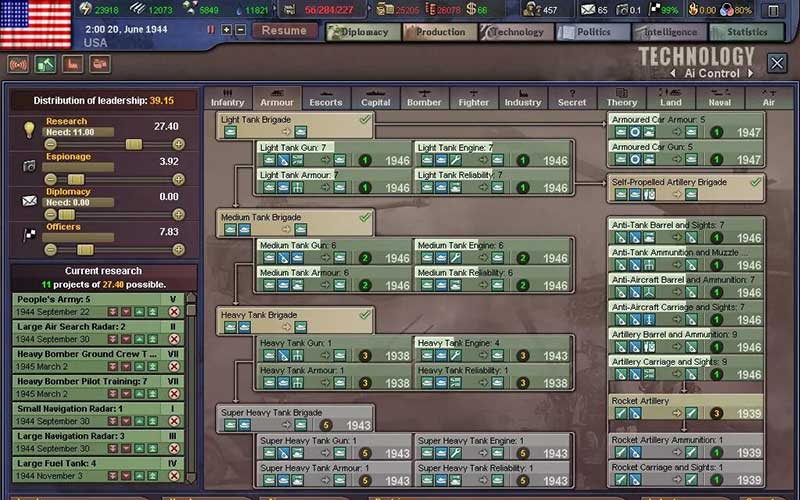Image resolution: width=800 pixels, height=500 pixels.
Task: Click the red factory icon below the flag
Action: click(72, 64)
